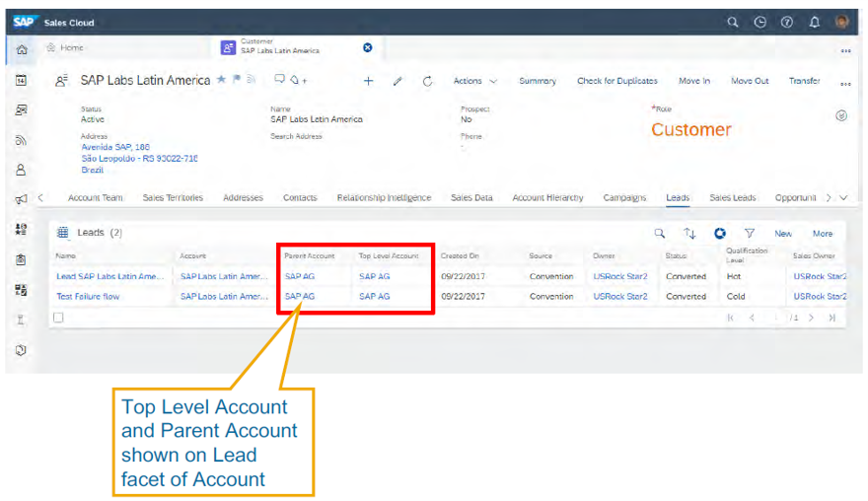
Task: Open the Avenida SAP, 188 address link
Action: click(115, 147)
